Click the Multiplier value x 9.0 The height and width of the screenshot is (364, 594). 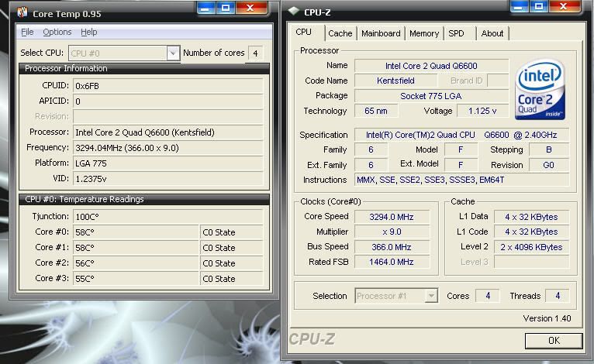point(392,232)
